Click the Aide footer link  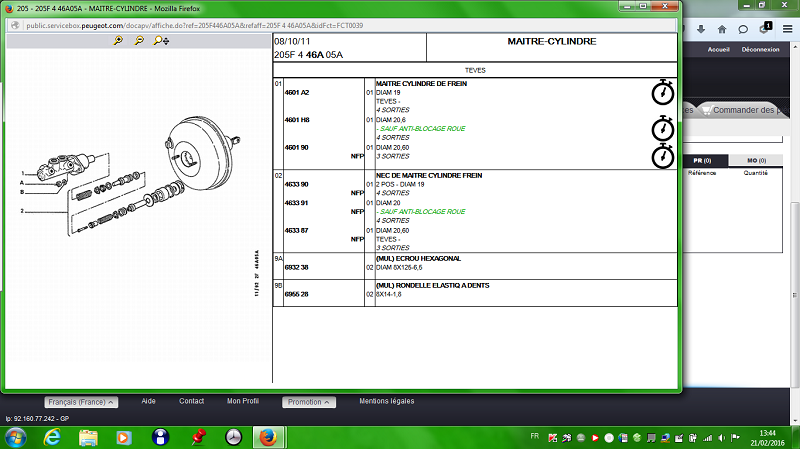point(148,401)
